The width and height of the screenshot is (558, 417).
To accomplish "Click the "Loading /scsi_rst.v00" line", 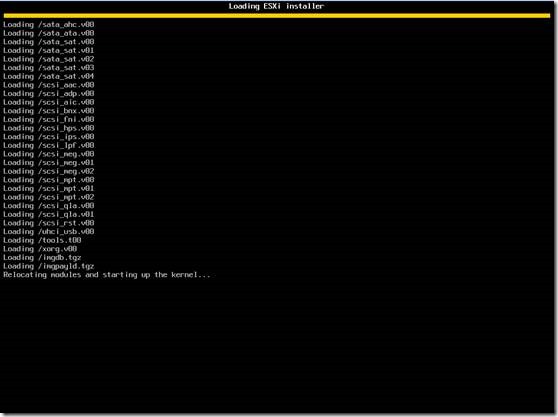I will [x=49, y=223].
